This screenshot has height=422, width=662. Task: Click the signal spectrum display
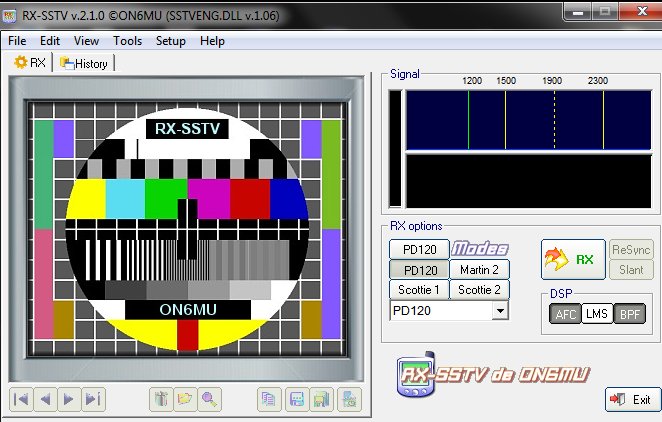529,120
